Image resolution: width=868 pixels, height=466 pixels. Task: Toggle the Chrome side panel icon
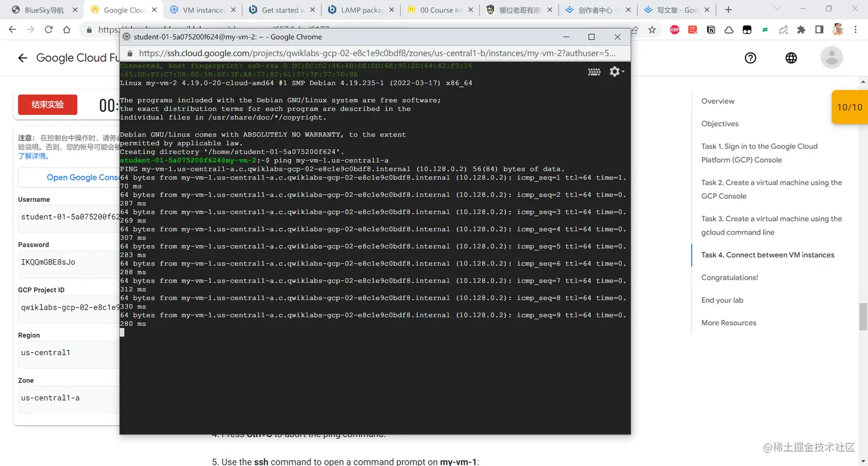pyautogui.click(x=820, y=29)
